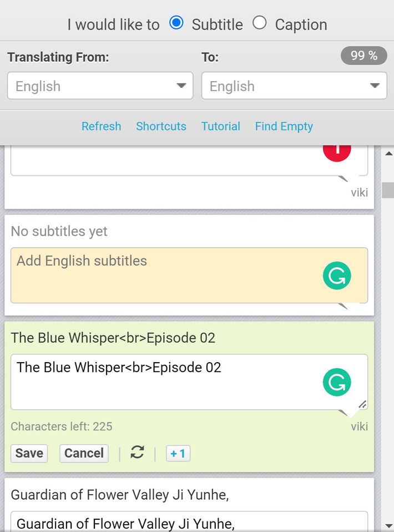Viewport: 394px width, 532px height.
Task: Select the Subtitle radio button
Action: click(x=176, y=23)
